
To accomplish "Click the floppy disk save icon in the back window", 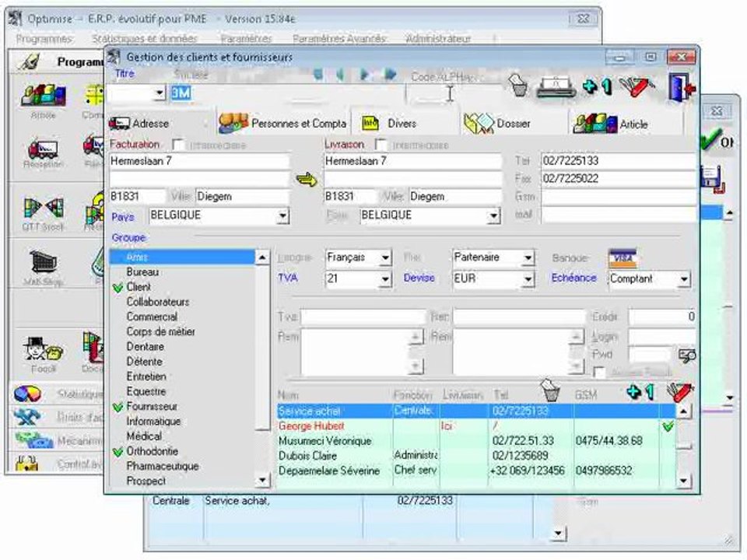I will tap(712, 179).
